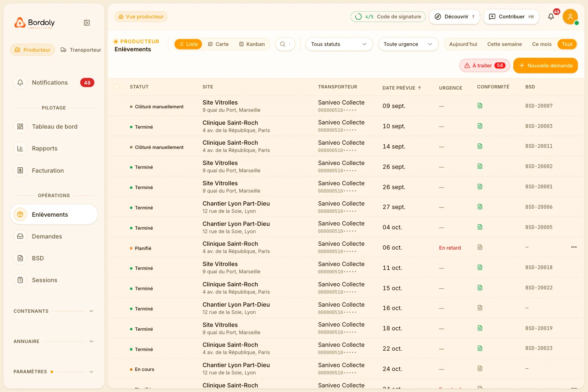Tick the select-all checkbox in the table header
Image resolution: width=588 pixels, height=392 pixels.
click(x=117, y=87)
